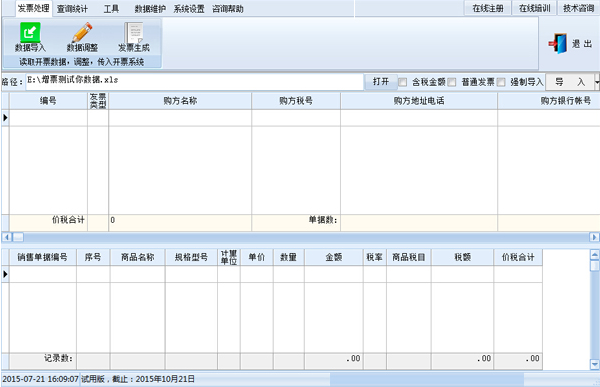
Task: Click the 退出 exit door icon
Action: click(558, 44)
